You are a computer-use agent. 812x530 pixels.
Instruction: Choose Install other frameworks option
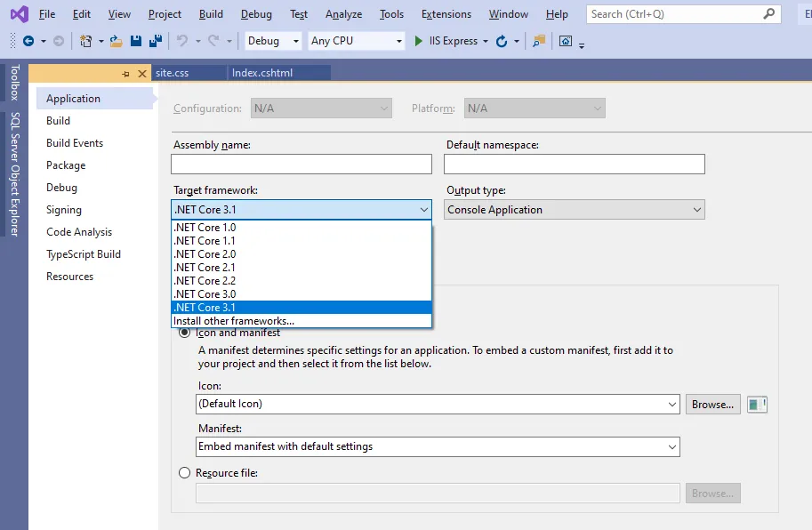[301, 321]
